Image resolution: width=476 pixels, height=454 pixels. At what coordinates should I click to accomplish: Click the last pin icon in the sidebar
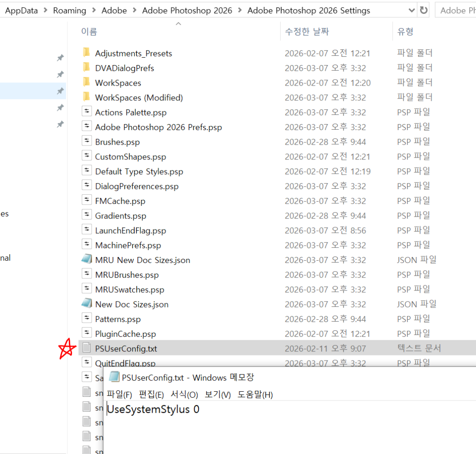[x=60, y=124]
